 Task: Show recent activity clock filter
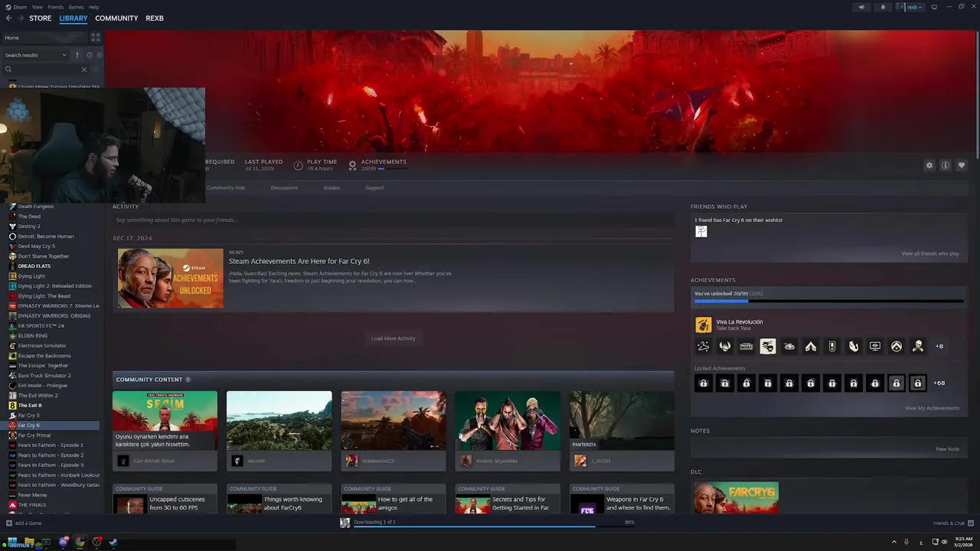click(89, 55)
